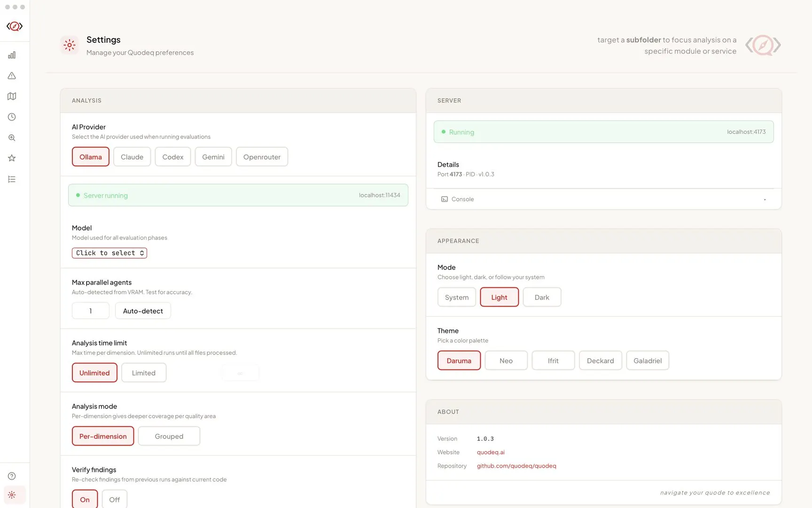812x508 pixels.
Task: Open the help question mark icon
Action: tap(12, 476)
